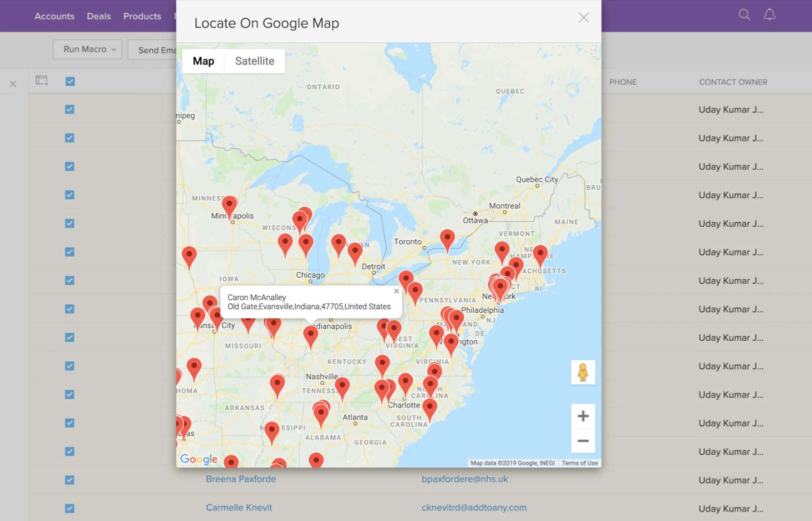Select the pin east of SOUTH CAROLINA label
This screenshot has width=812, height=521.
pos(429,410)
